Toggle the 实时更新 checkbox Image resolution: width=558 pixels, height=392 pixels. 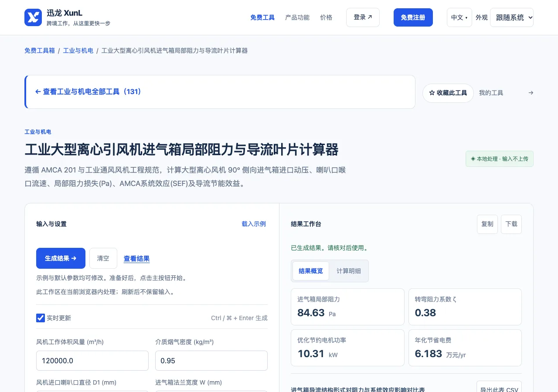tap(41, 318)
